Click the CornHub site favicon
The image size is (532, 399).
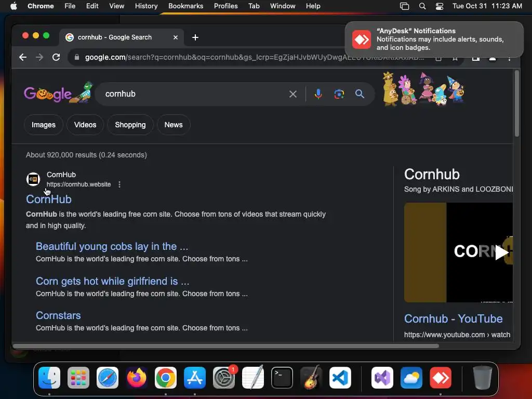[33, 179]
